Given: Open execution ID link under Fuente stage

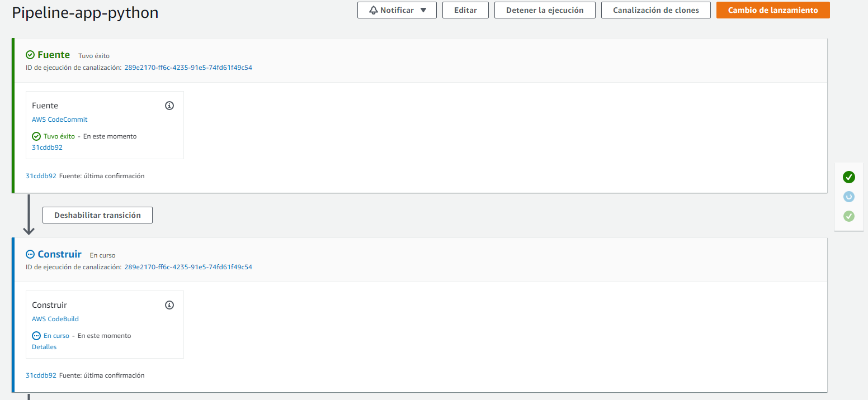Looking at the screenshot, I should [x=188, y=68].
